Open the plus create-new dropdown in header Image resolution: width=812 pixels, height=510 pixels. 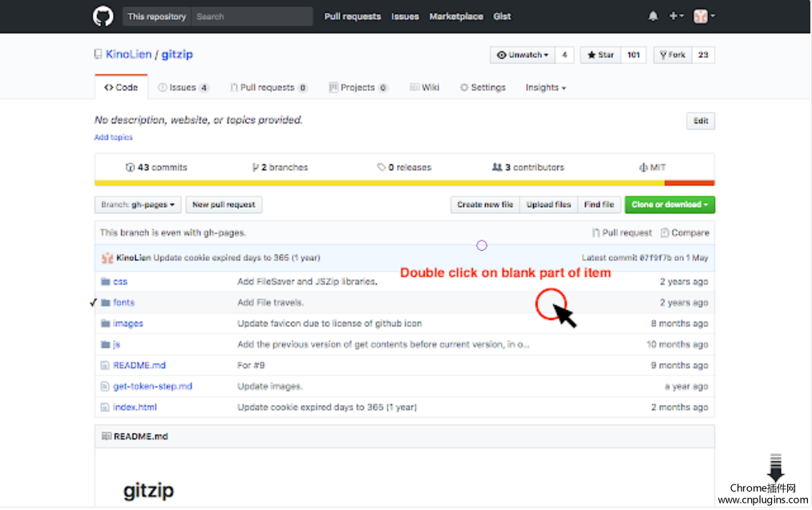(677, 16)
